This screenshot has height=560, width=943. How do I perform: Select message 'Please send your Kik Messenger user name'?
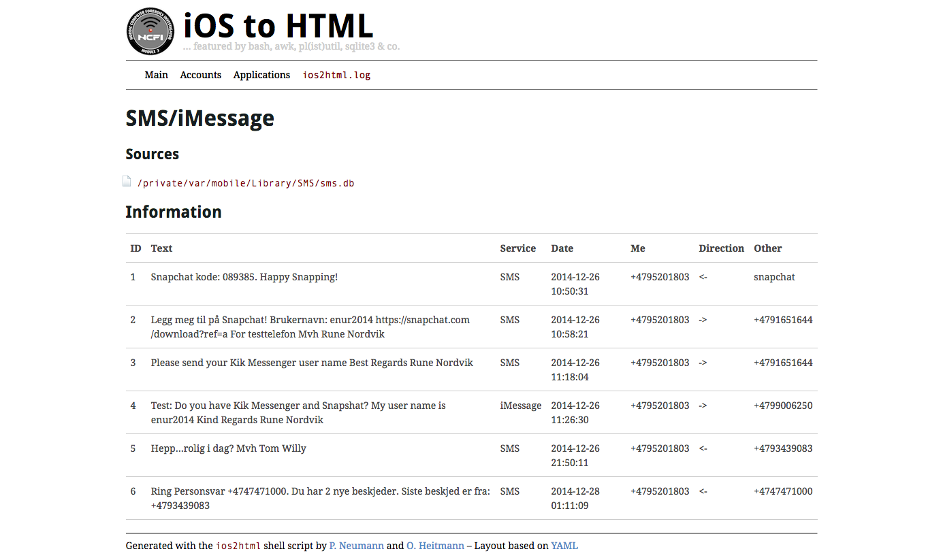(312, 363)
